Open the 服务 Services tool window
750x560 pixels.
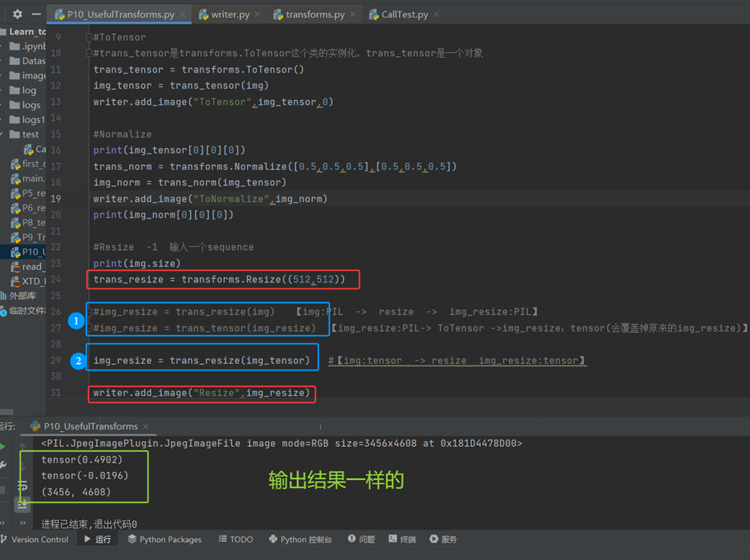(443, 539)
